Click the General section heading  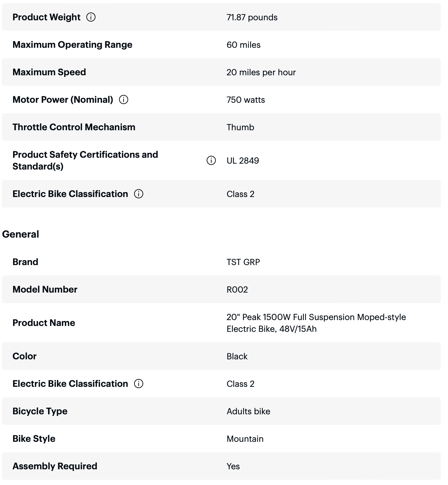pyautogui.click(x=21, y=234)
